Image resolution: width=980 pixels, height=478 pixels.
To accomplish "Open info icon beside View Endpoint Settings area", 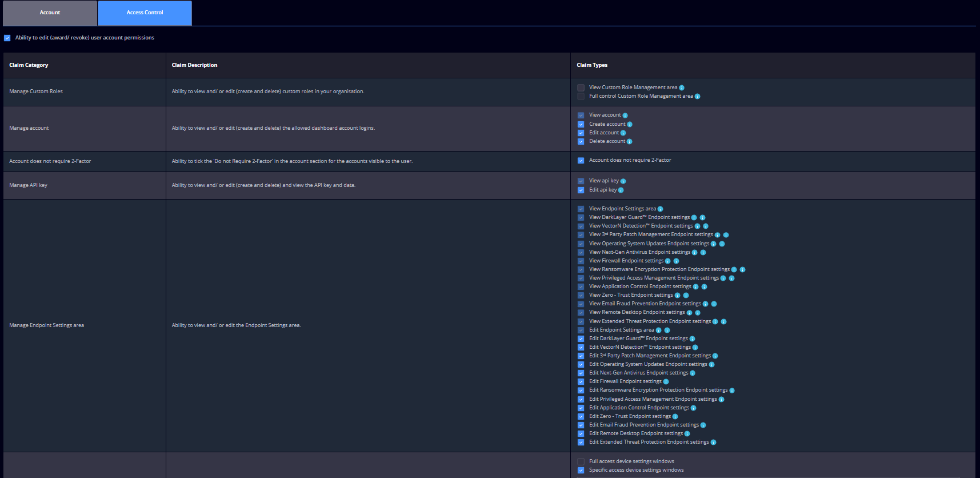I will pyautogui.click(x=660, y=209).
